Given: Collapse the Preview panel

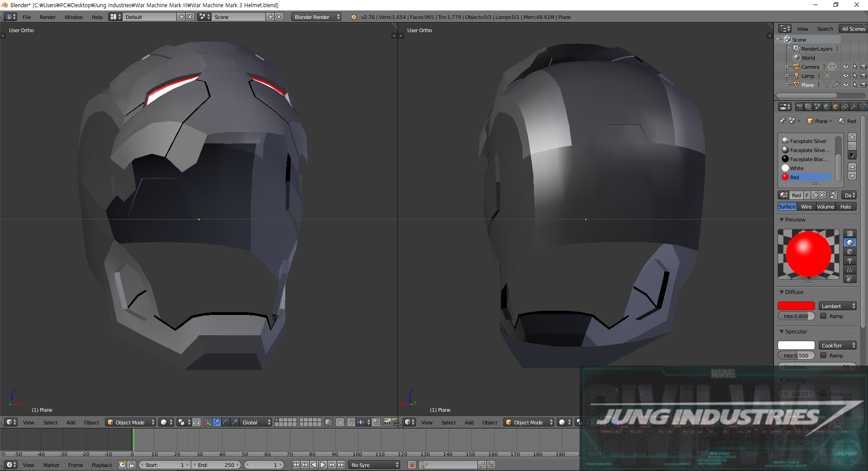Looking at the screenshot, I should point(782,219).
